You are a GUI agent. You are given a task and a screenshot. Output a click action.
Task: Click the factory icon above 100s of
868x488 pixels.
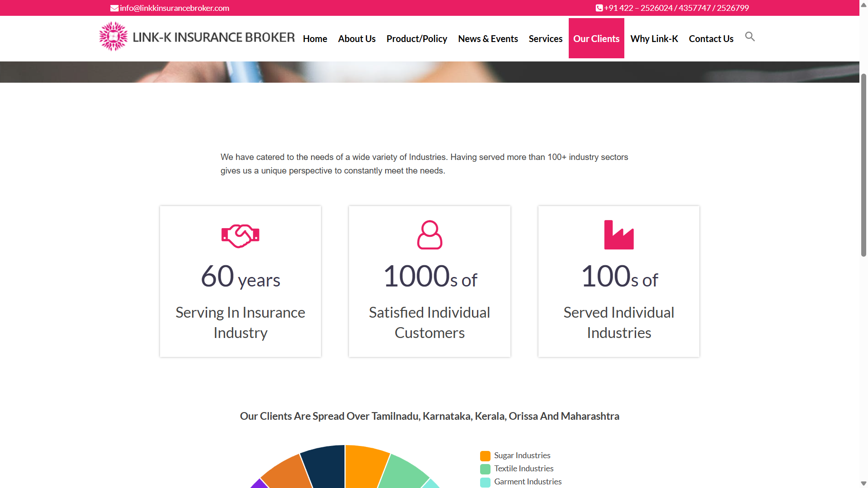pyautogui.click(x=619, y=235)
